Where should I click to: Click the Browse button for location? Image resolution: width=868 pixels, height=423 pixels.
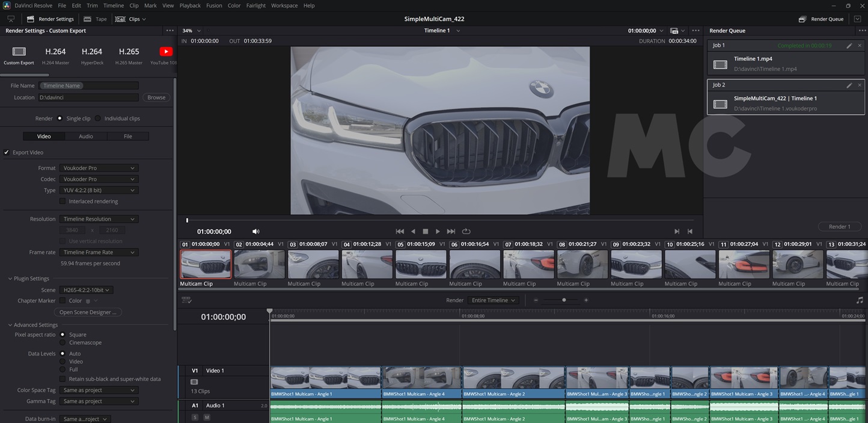(x=156, y=97)
